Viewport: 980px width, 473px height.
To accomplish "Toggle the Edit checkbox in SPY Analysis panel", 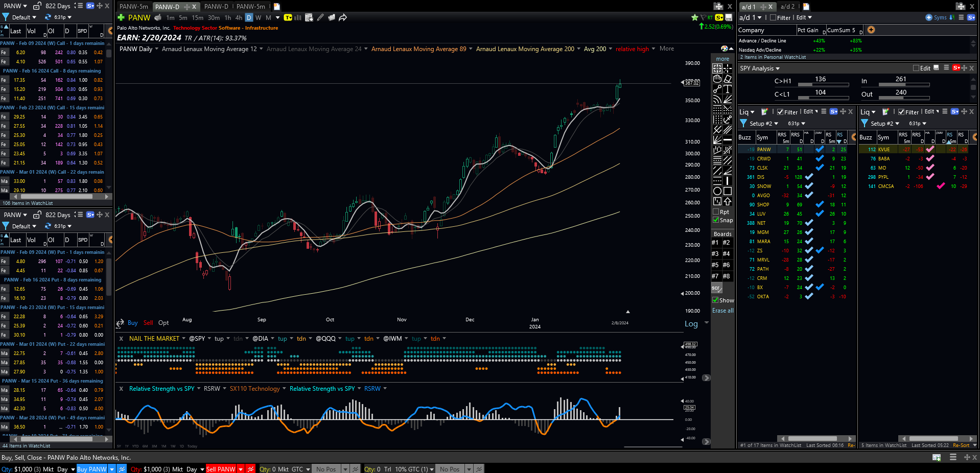I will (x=916, y=68).
